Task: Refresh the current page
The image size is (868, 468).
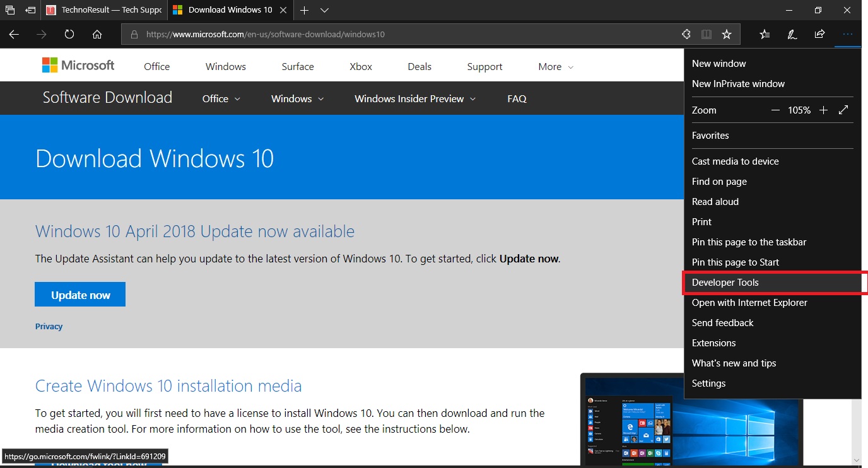Action: tap(69, 35)
